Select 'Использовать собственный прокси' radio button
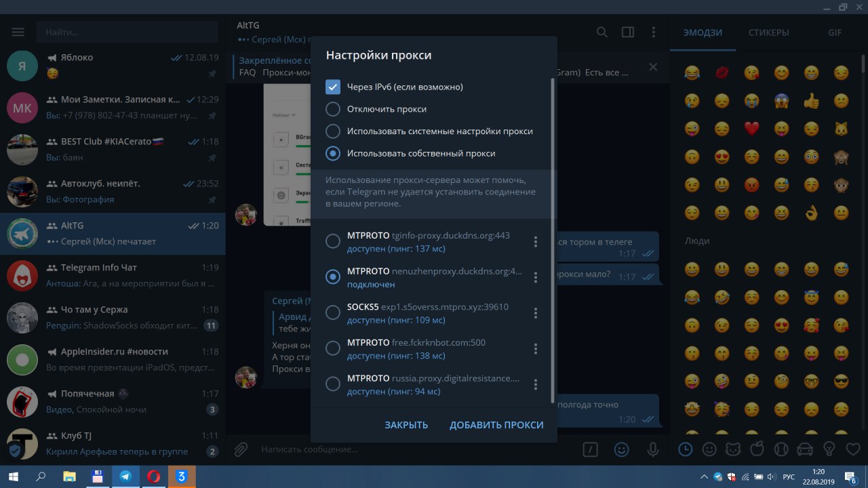This screenshot has height=488, width=868. coord(333,153)
